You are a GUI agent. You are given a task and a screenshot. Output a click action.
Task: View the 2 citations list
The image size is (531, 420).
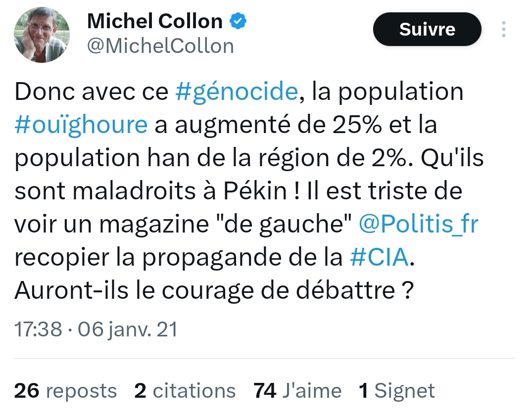(x=185, y=391)
